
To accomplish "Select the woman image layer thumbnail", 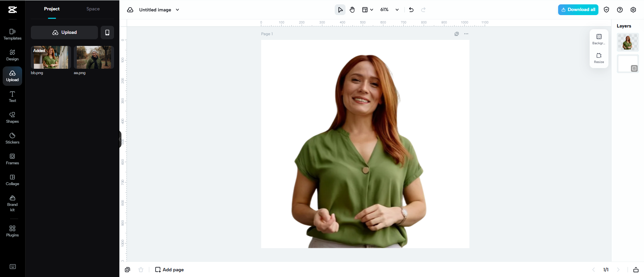I will 628,42.
